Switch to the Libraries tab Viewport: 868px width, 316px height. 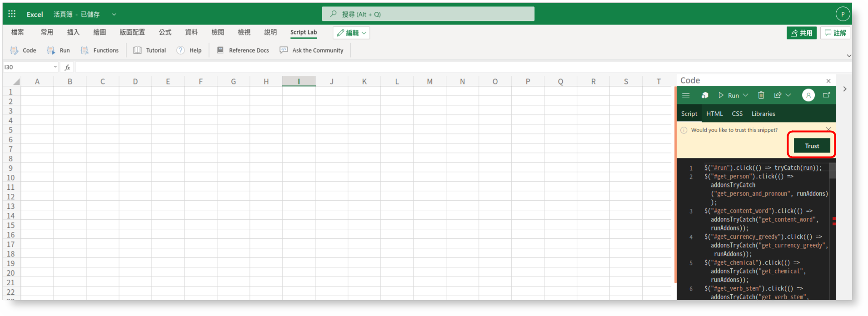click(x=763, y=114)
